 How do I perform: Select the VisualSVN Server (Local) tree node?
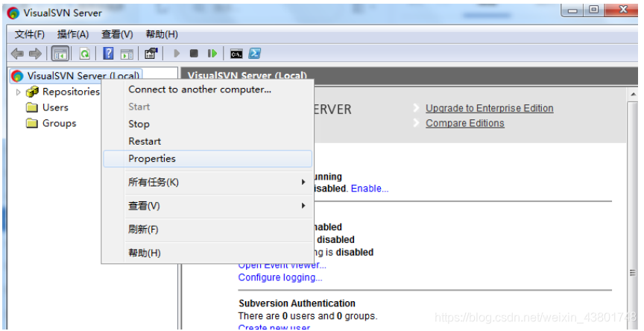[x=76, y=76]
